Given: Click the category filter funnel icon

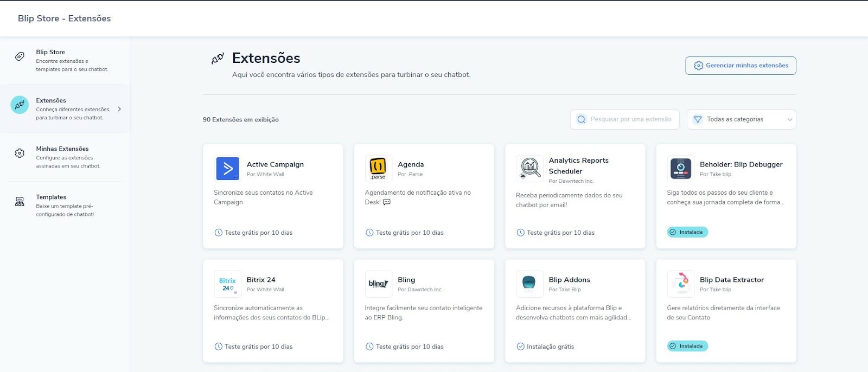Looking at the screenshot, I should tap(698, 119).
